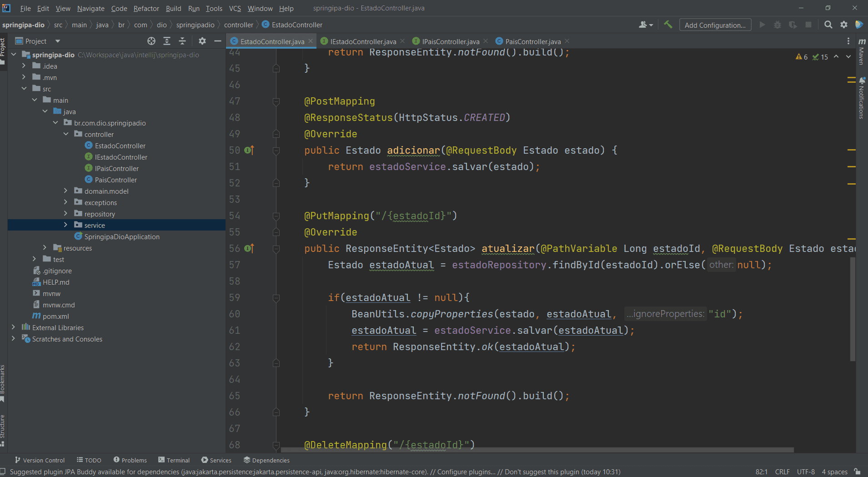This screenshot has height=477, width=868.
Task: Click the override gutter icon on line 50
Action: (x=249, y=150)
